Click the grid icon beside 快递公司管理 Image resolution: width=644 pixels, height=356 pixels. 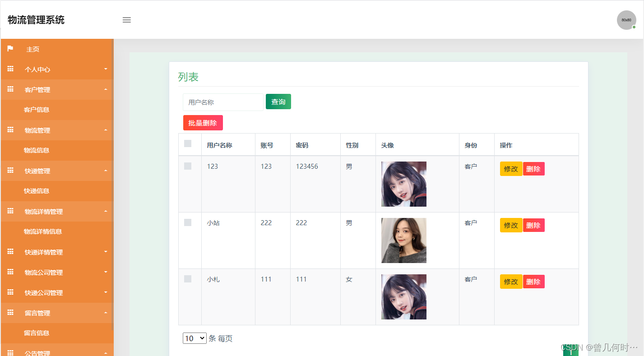coord(10,292)
